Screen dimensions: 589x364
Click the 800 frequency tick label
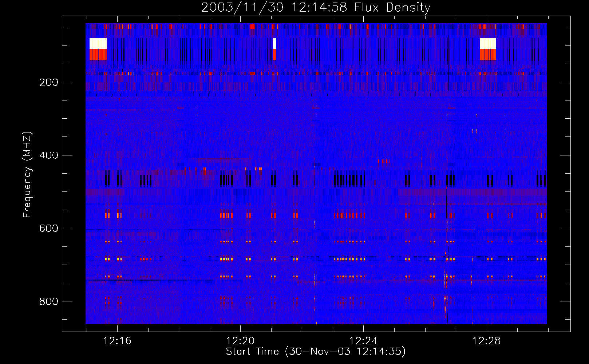(49, 301)
